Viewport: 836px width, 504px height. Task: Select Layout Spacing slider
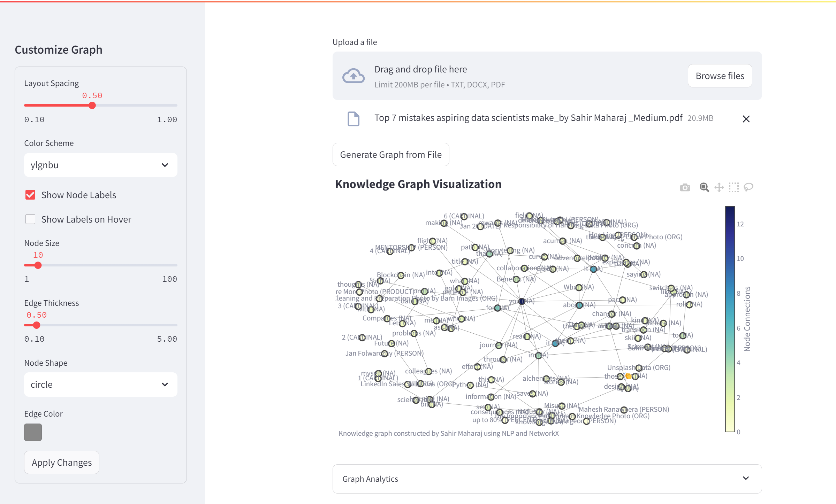92,106
